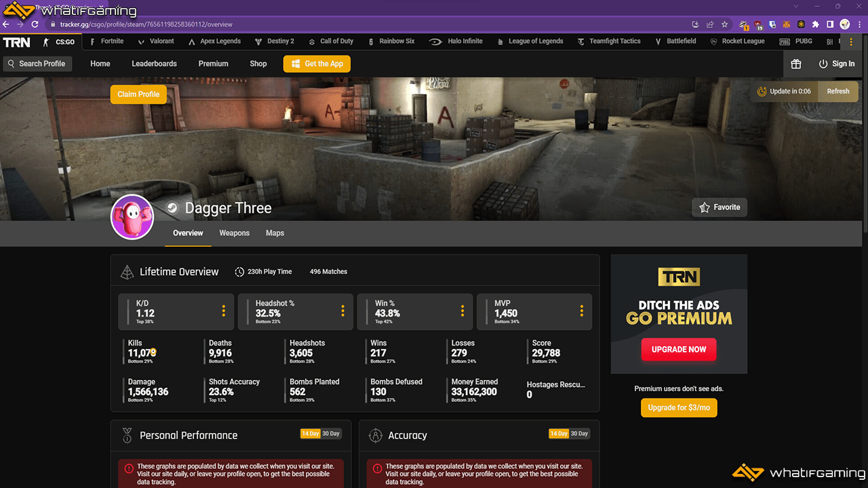Click Claim Profile button
Viewport: 868px width, 488px height.
click(138, 94)
